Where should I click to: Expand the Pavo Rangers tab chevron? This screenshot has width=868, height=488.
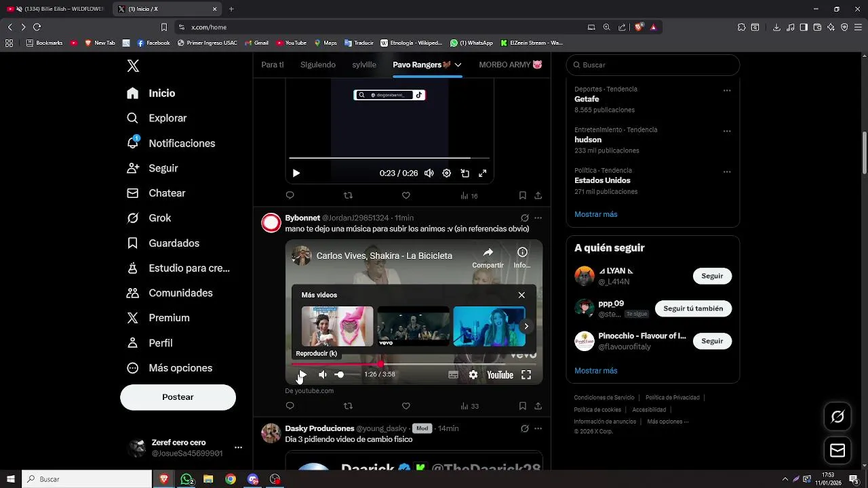point(458,65)
